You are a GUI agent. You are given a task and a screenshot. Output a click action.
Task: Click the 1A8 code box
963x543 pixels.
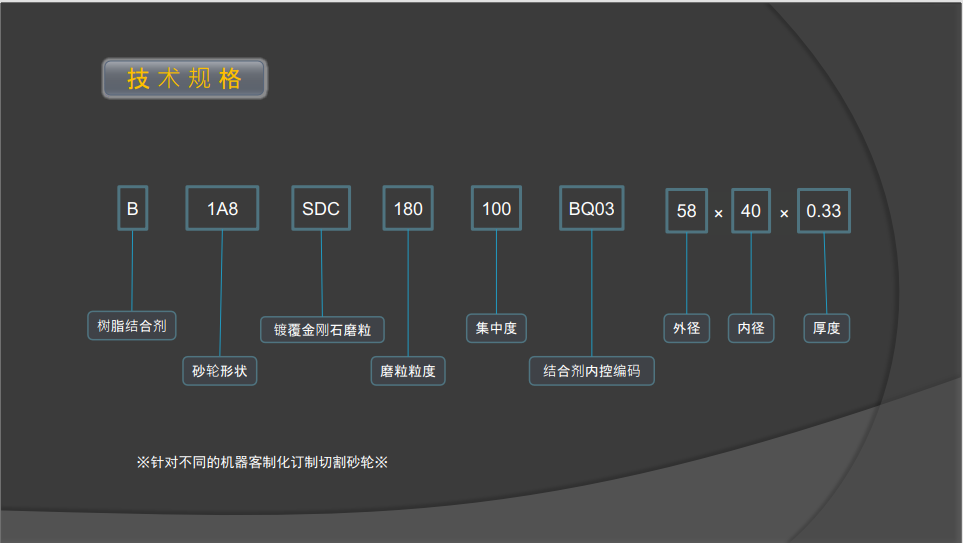(x=222, y=209)
